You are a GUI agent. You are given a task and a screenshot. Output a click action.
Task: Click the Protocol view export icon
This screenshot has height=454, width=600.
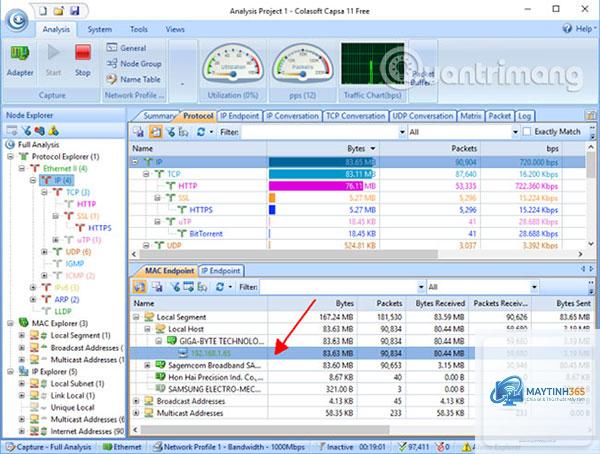point(139,132)
